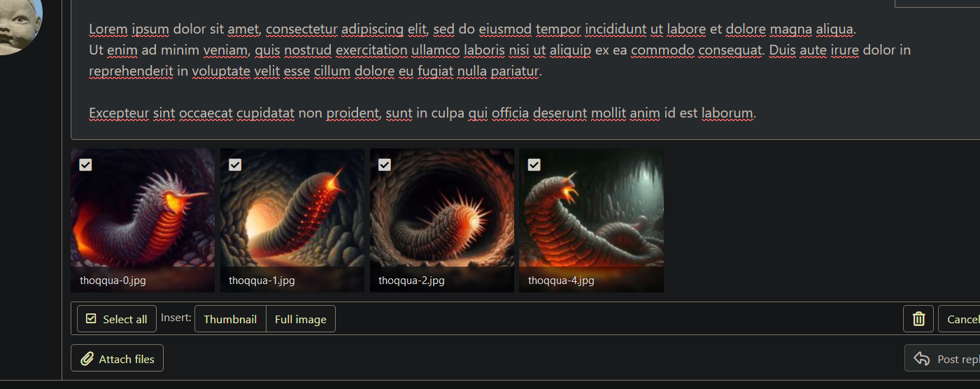This screenshot has width=980, height=389.
Task: Click the thoqqua-4.jpg filename label
Action: point(561,281)
